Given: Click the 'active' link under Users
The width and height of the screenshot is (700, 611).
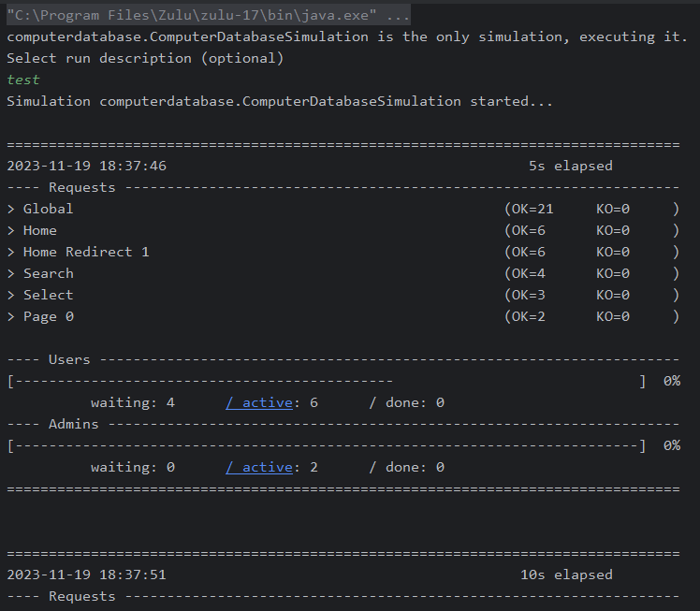Looking at the screenshot, I should coord(259,402).
